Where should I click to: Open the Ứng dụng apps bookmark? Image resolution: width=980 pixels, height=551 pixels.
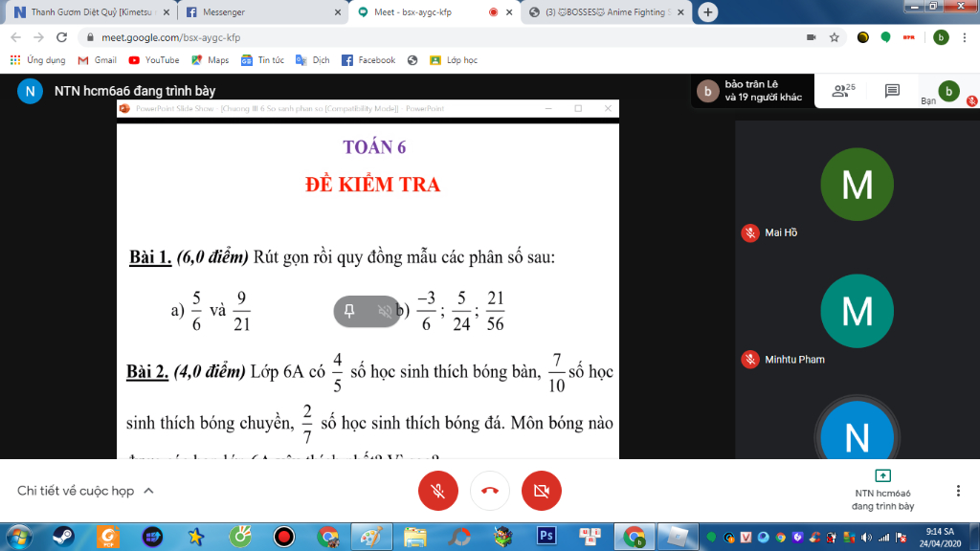[x=38, y=60]
